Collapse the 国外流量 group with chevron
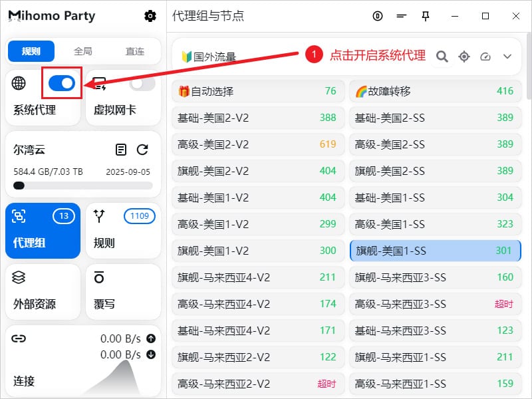This screenshot has width=532, height=399. (x=507, y=57)
